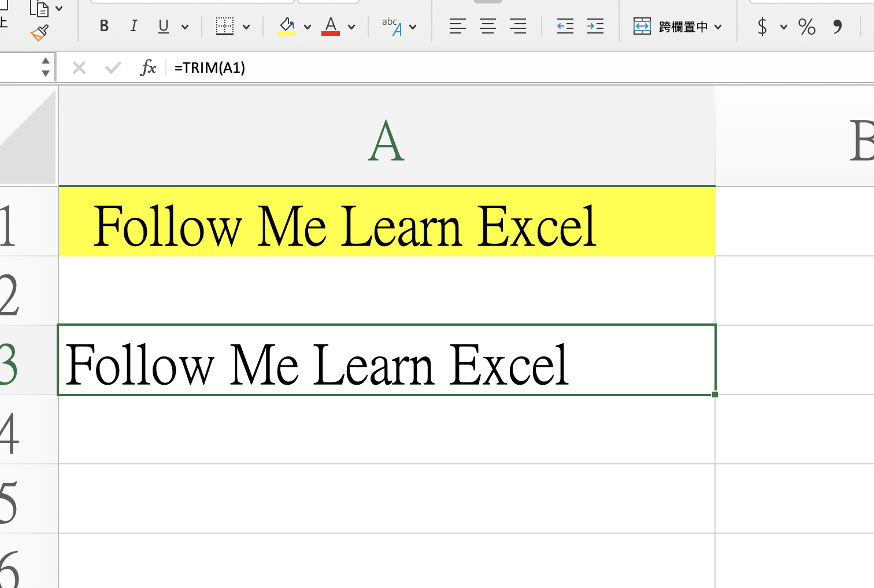Image resolution: width=874 pixels, height=588 pixels.
Task: Align text to the right
Action: point(518,26)
